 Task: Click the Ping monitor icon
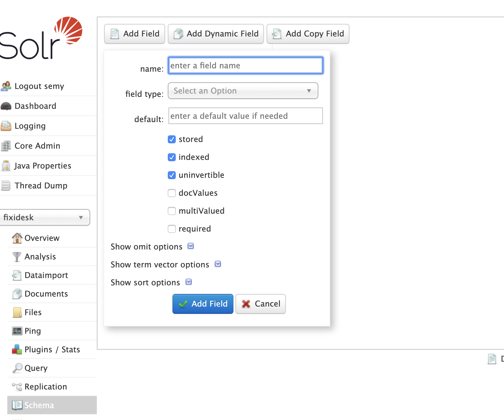pyautogui.click(x=17, y=331)
